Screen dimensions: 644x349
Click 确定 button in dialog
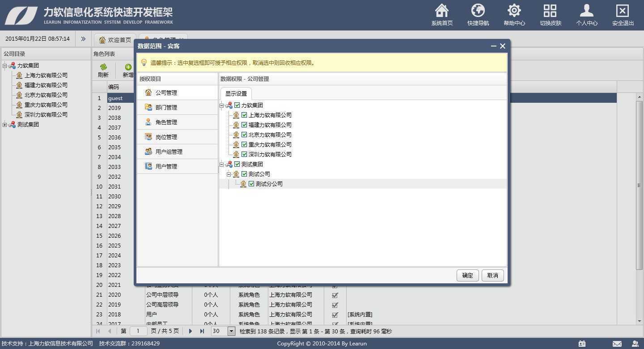(468, 275)
